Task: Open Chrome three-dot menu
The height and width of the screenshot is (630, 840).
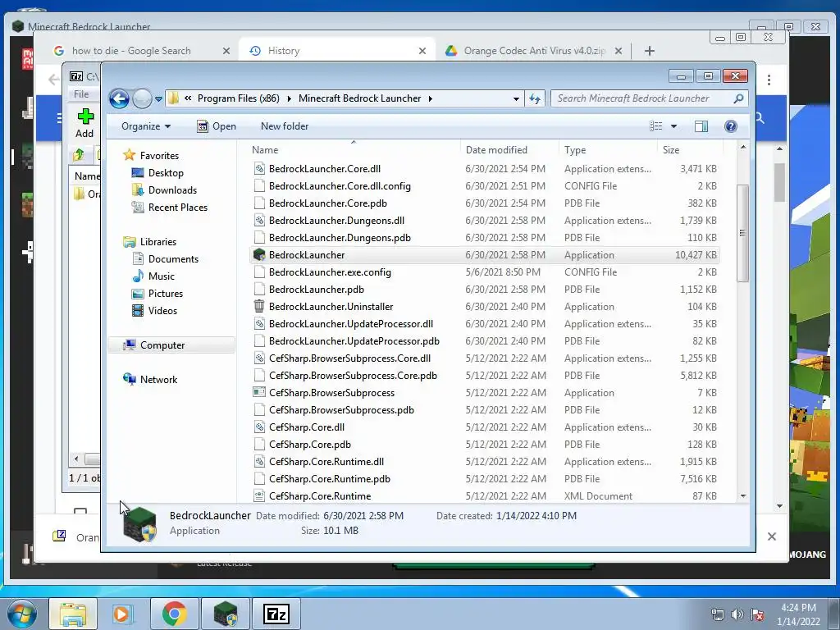Action: [769, 80]
